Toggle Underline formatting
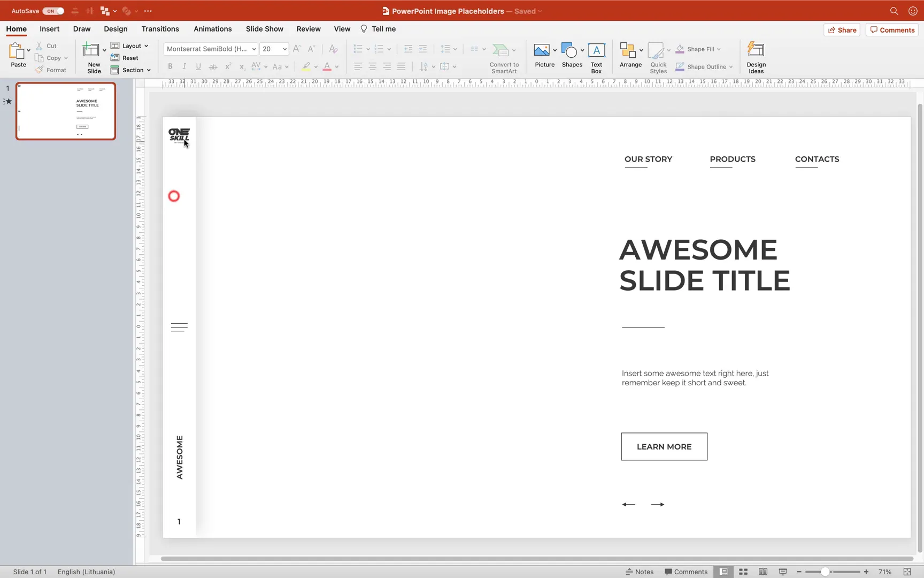The width and height of the screenshot is (924, 578). coord(198,66)
